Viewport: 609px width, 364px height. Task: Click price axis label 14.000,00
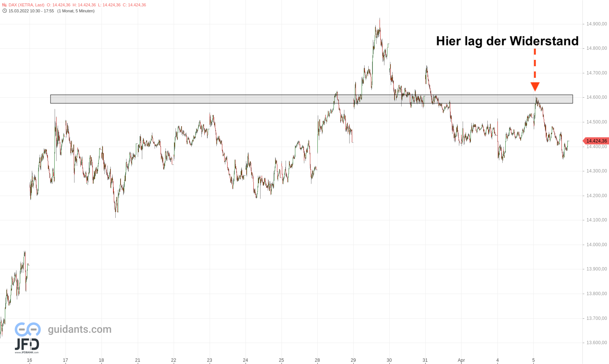(597, 245)
